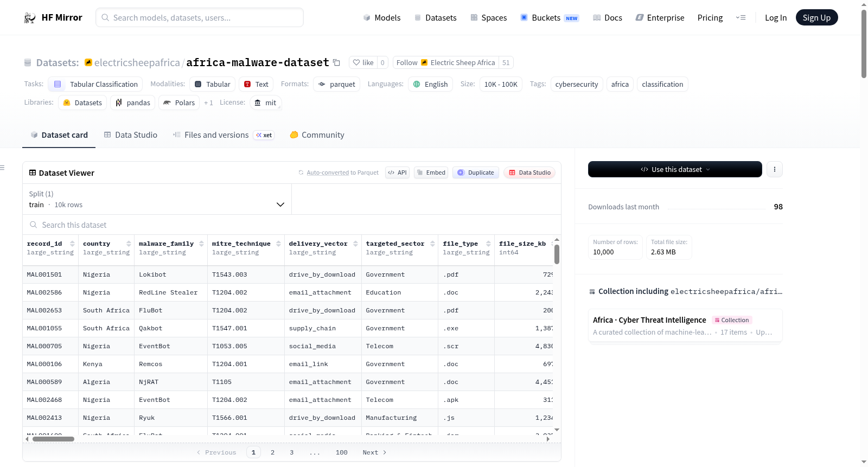Screen dimensions: 868x467
Task: Go to page 2 of the table
Action: (272, 452)
